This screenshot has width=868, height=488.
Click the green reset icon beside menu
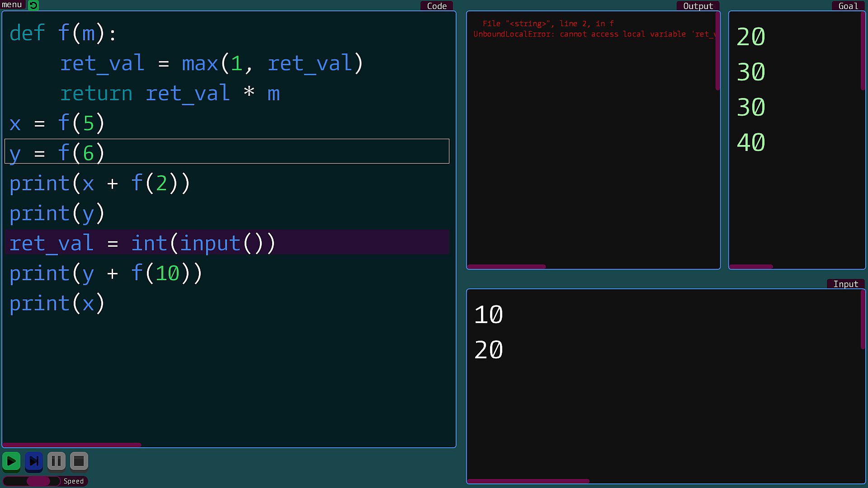click(33, 5)
